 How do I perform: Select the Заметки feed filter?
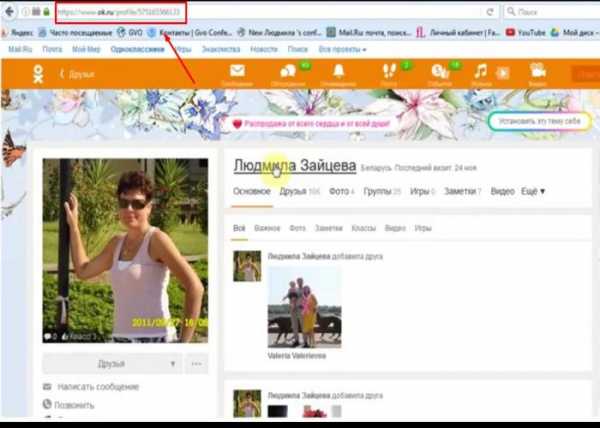click(328, 228)
